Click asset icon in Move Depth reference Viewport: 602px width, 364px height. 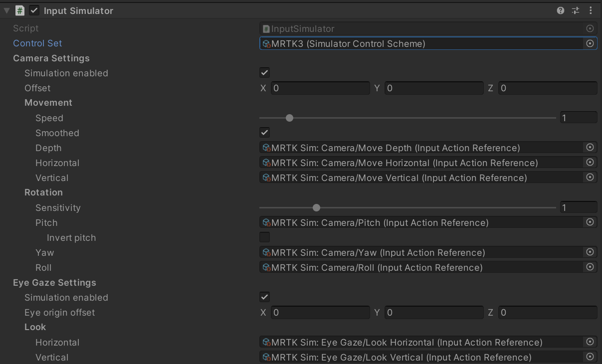[x=266, y=148]
